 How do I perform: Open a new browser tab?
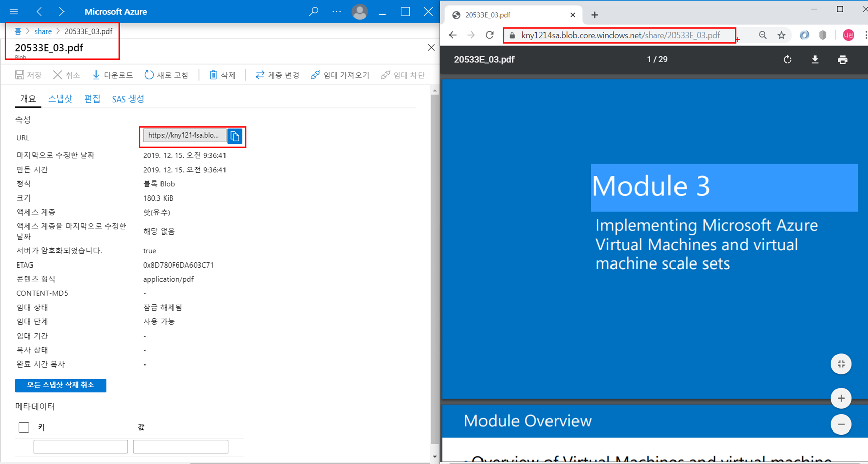click(594, 15)
